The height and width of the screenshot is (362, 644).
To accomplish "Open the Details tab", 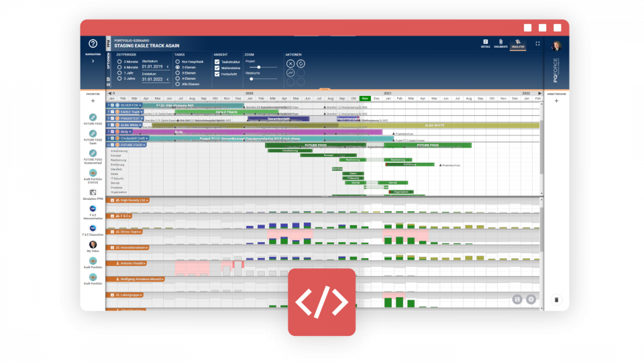I will coord(486,44).
